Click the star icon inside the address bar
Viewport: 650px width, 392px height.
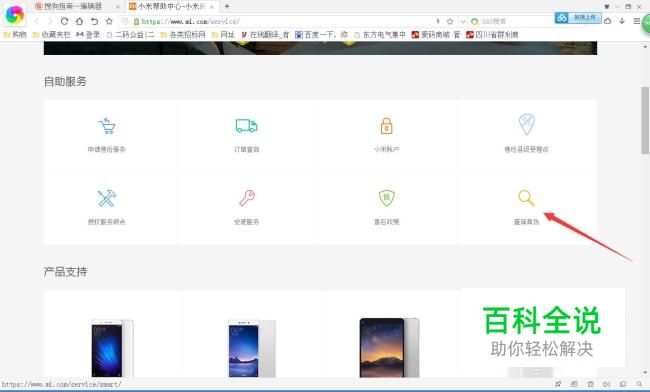point(450,21)
